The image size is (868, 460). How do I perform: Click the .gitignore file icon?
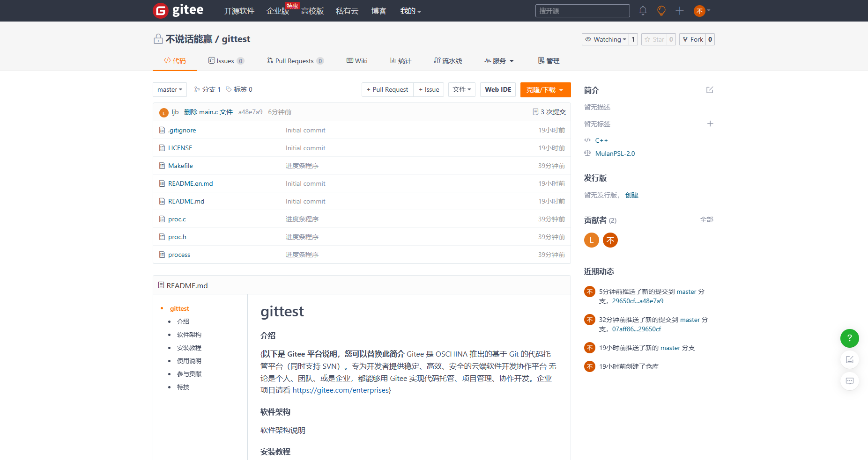click(x=162, y=130)
